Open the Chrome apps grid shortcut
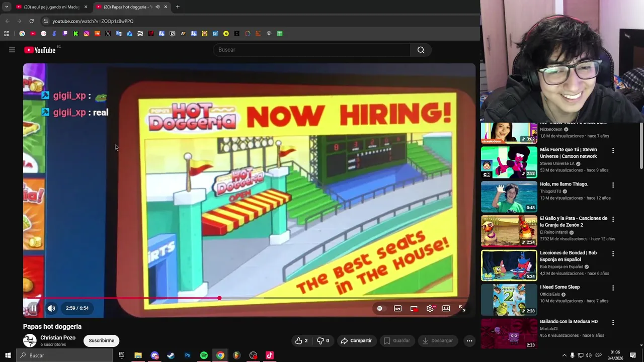Viewport: 644px width, 362px height. tap(7, 34)
